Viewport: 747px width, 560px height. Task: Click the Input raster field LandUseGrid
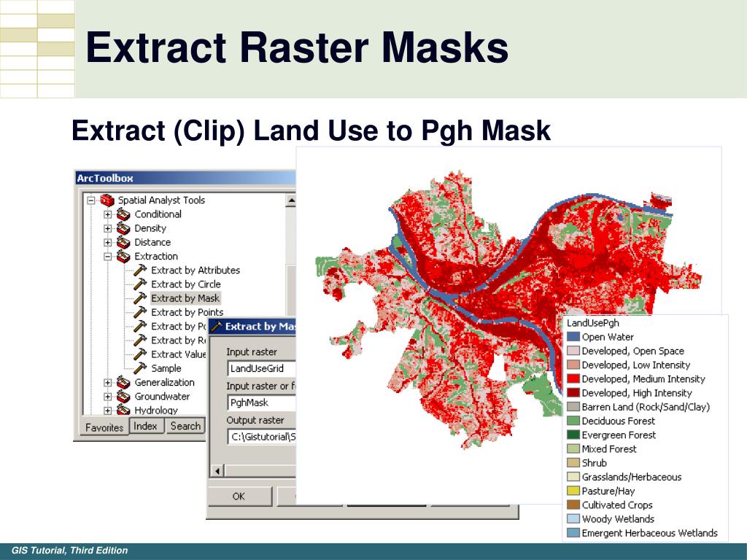pos(261,368)
